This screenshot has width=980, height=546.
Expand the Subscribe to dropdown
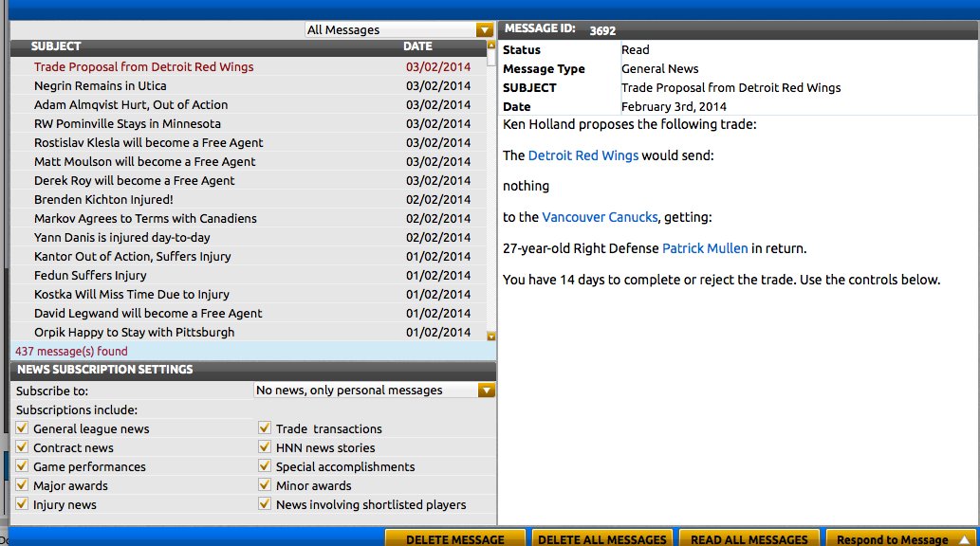point(375,391)
